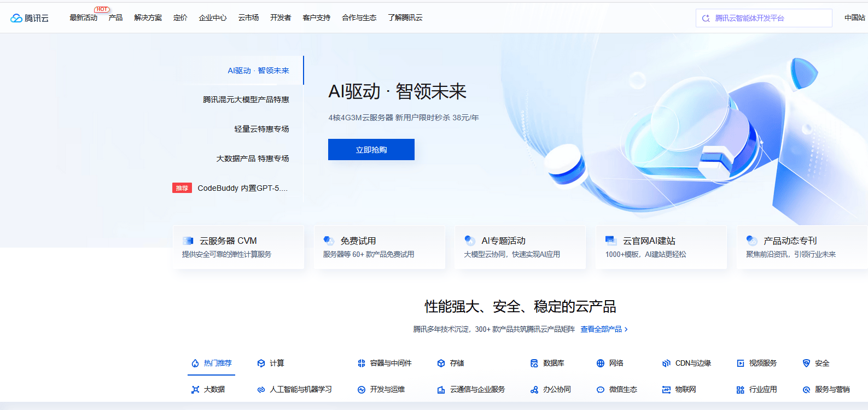Open the 产品 navigation menu
Image resolution: width=868 pixels, height=410 pixels.
pos(115,17)
